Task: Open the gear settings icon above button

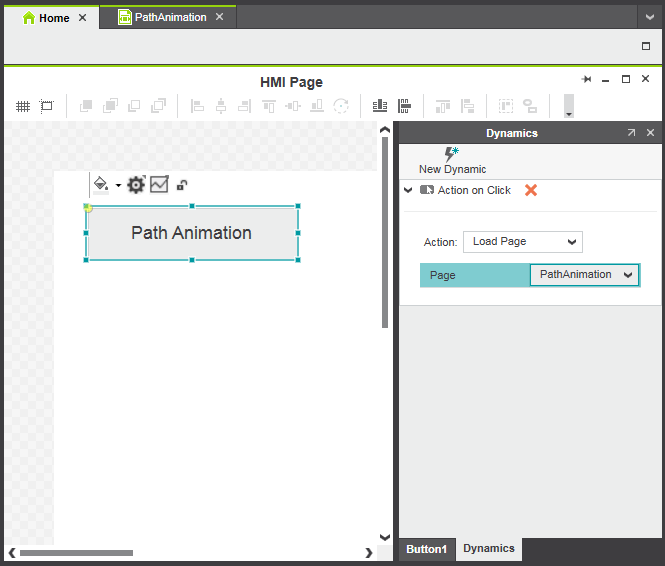Action: pos(136,184)
